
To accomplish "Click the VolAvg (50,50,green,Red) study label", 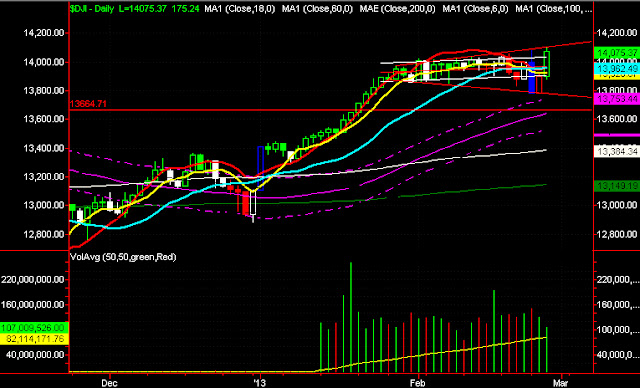I will 123,257.
